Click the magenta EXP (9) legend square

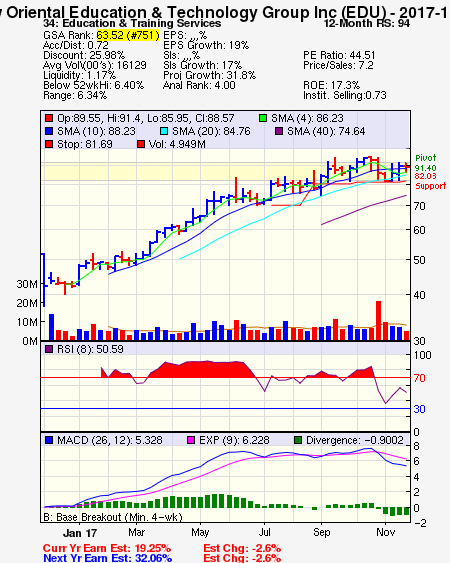point(191,440)
